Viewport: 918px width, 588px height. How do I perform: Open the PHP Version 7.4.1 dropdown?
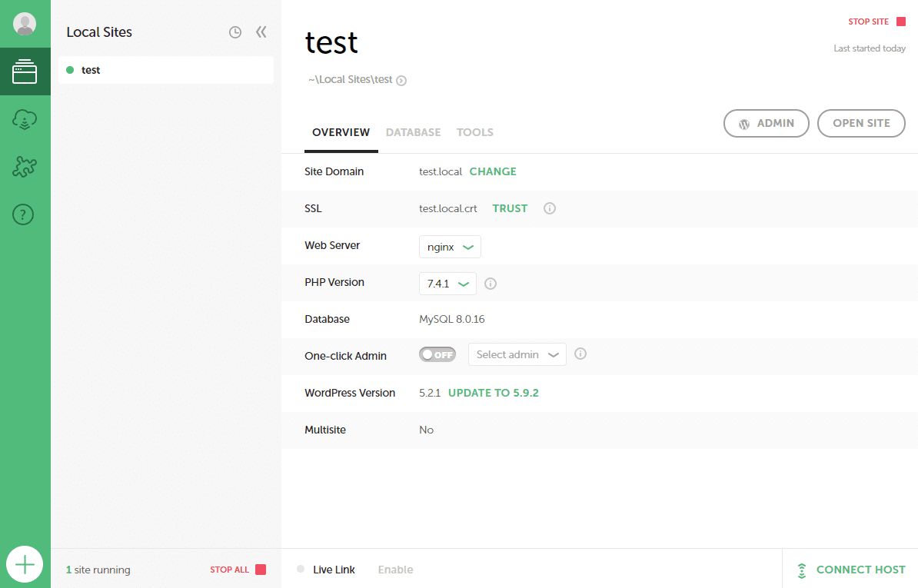coord(447,284)
